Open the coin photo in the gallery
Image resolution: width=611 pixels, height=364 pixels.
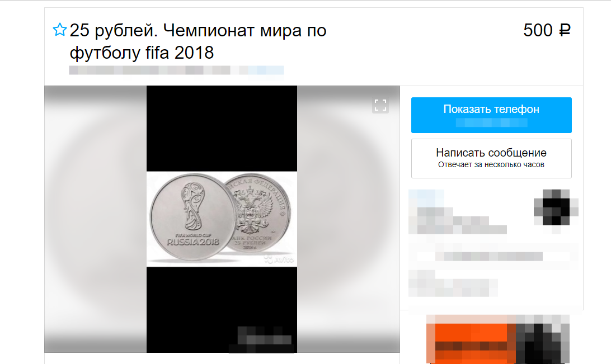(222, 219)
